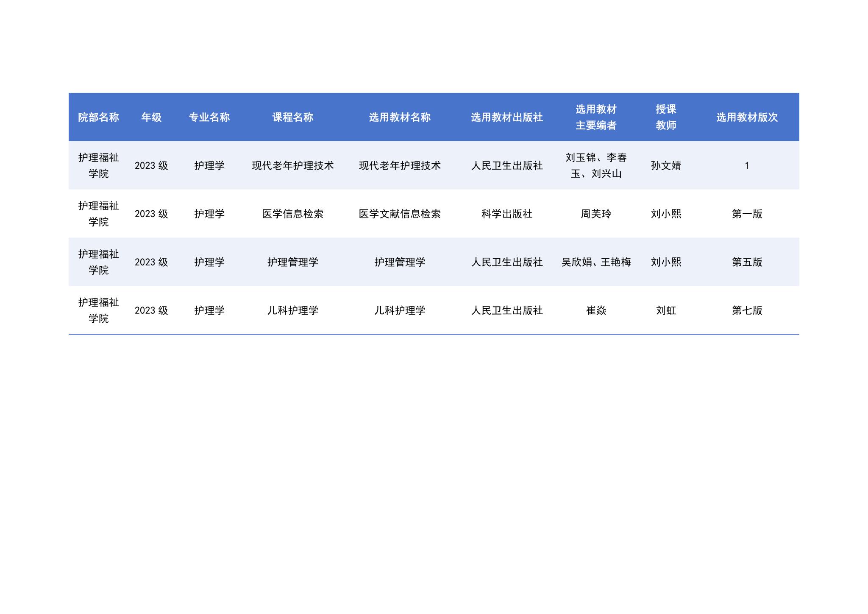Click the 授课教师 column header
The height and width of the screenshot is (614, 868).
666,117
